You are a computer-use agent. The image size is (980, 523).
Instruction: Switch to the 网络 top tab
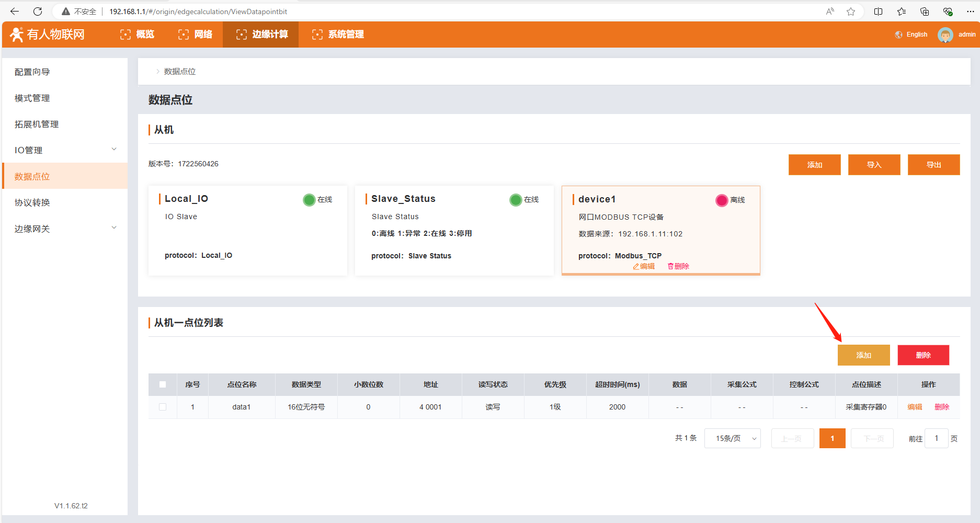[196, 35]
